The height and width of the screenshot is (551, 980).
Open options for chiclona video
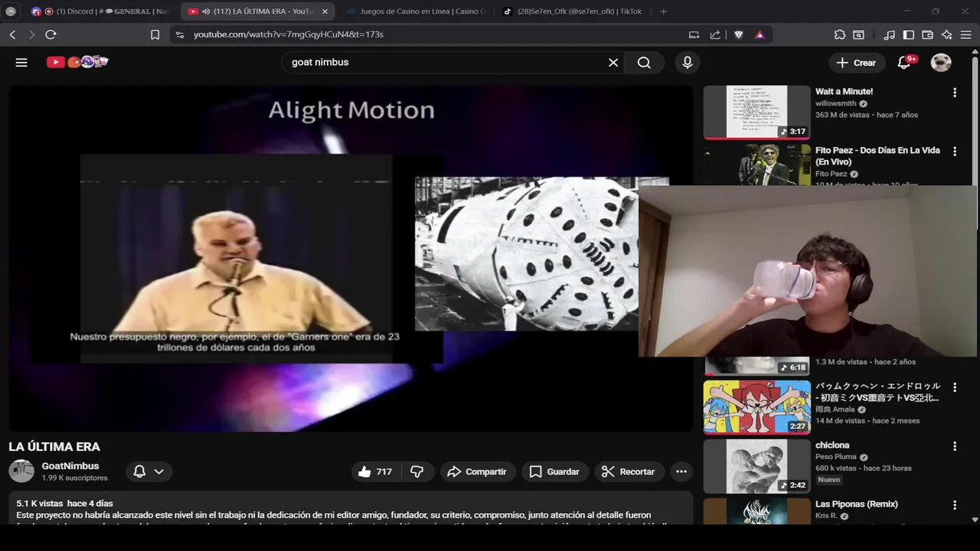(954, 446)
